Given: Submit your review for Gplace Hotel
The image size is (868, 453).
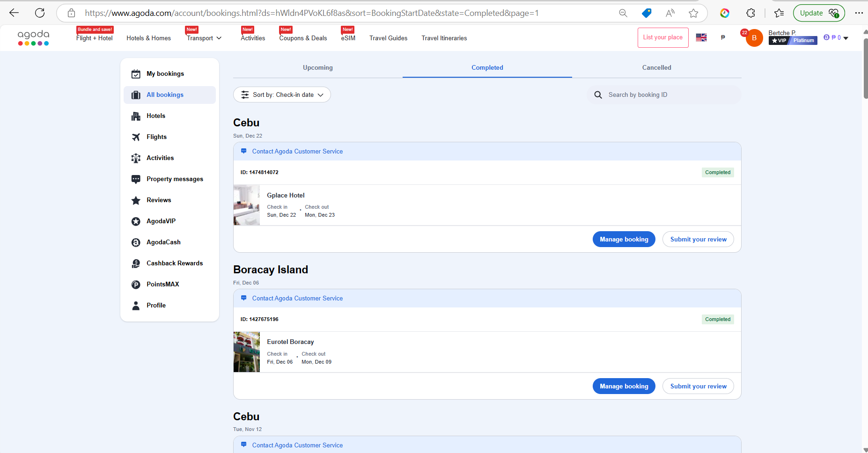Looking at the screenshot, I should click(x=698, y=239).
